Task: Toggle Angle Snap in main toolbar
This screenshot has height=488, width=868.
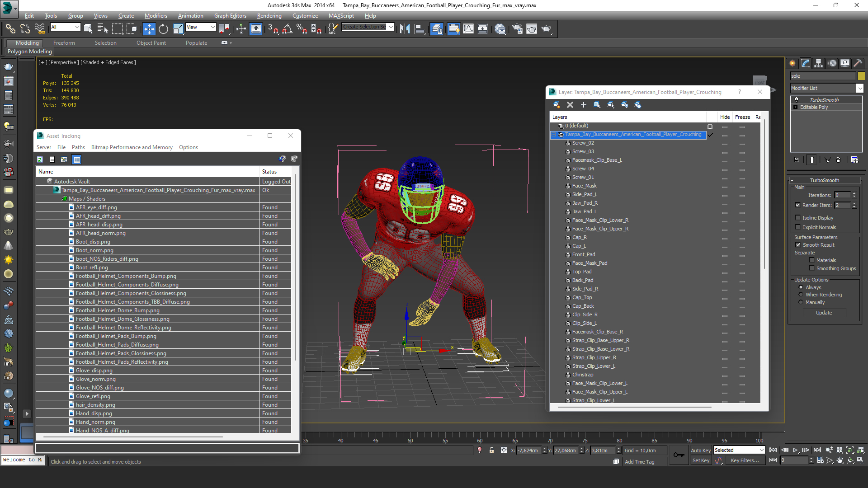Action: click(x=287, y=29)
